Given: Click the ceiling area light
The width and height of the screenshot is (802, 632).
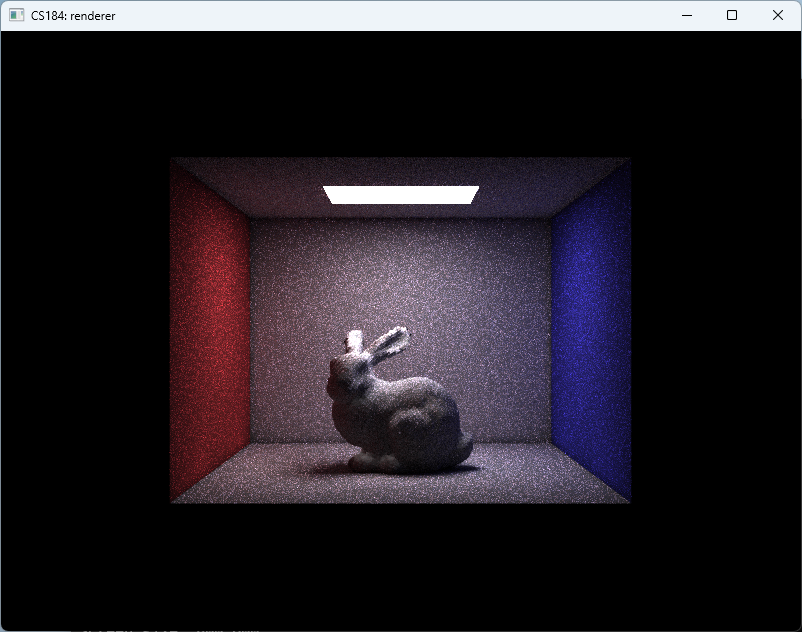Looking at the screenshot, I should (398, 193).
